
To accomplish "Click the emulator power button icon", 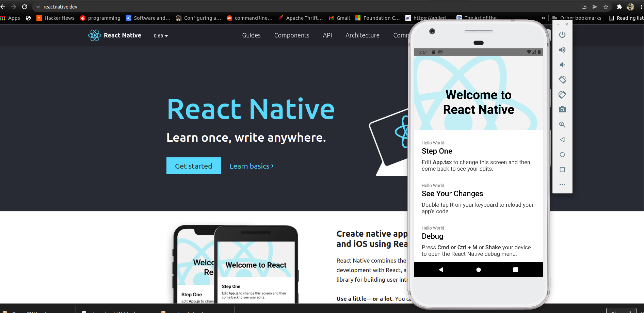I will (562, 35).
